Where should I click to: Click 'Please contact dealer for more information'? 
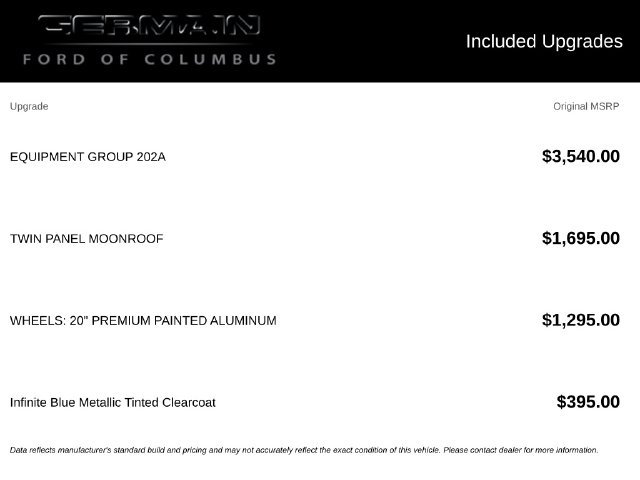pyautogui.click(x=521, y=450)
